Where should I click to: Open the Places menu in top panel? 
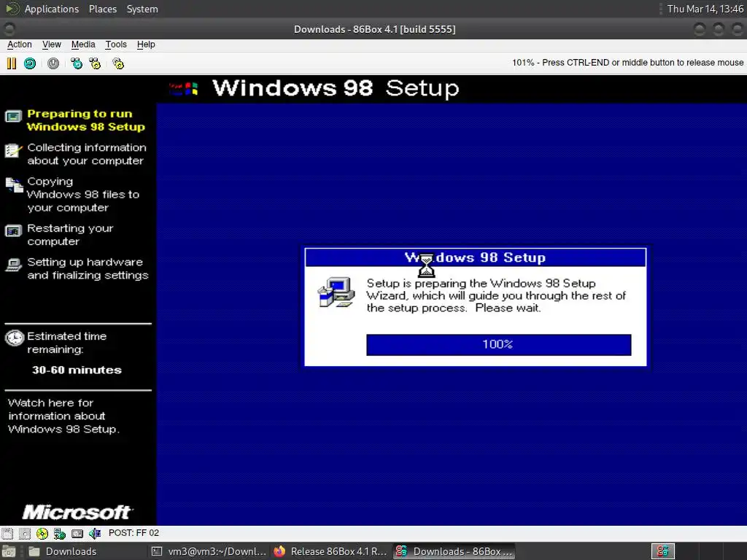click(x=103, y=9)
